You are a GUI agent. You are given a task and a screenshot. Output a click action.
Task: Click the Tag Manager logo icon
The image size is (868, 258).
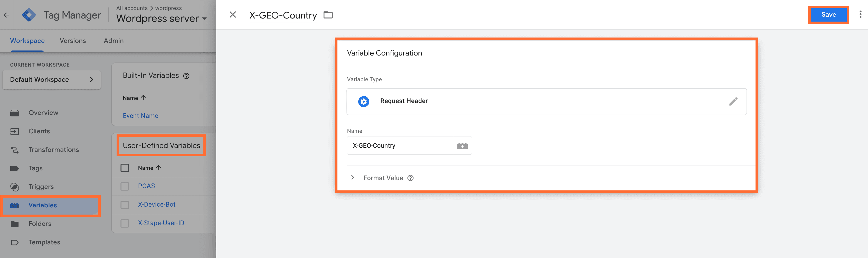tap(29, 14)
